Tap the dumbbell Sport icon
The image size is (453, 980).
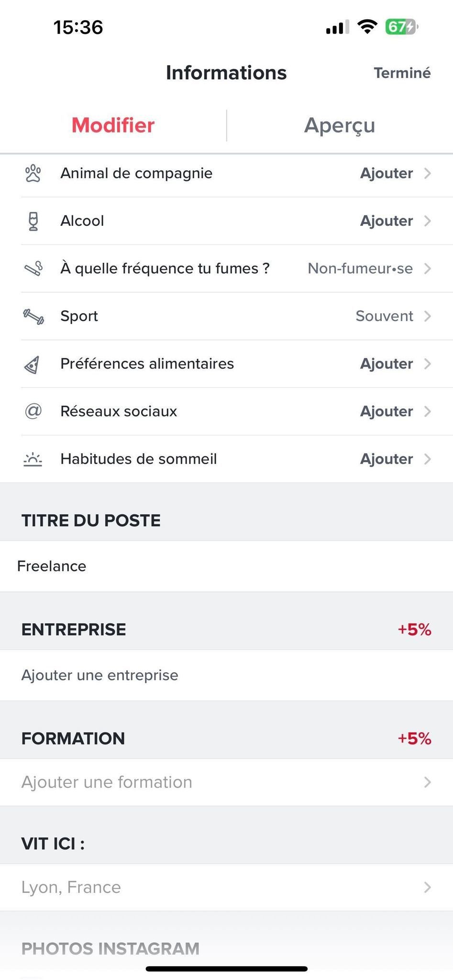33,316
